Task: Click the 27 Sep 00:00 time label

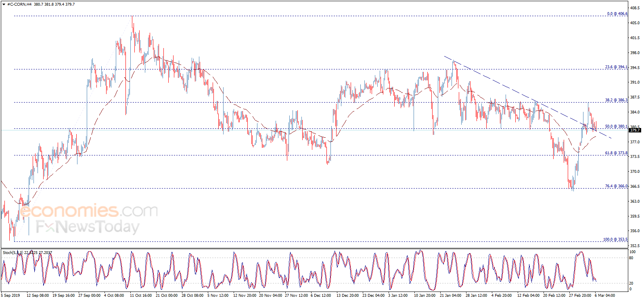Action: [x=89, y=296]
